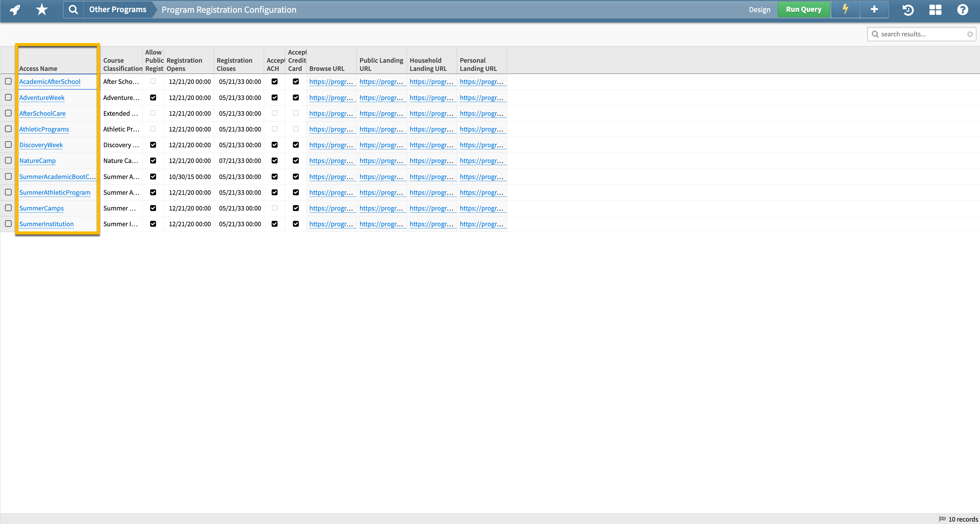Click the checkered flag icon beside 10 records

(x=943, y=519)
